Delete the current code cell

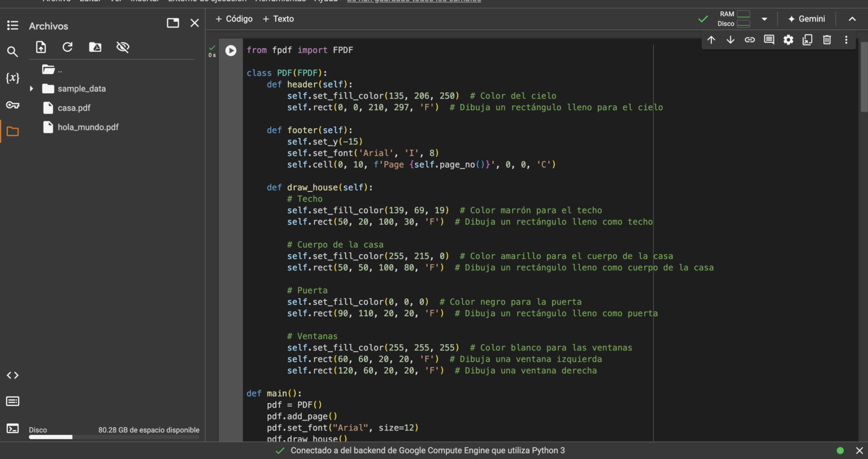tap(826, 40)
